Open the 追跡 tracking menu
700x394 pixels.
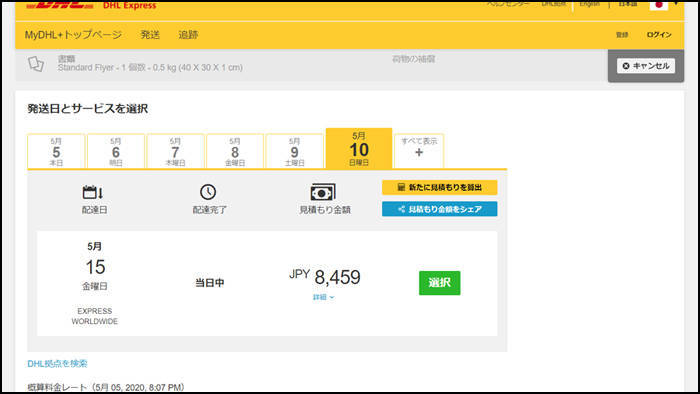(188, 35)
